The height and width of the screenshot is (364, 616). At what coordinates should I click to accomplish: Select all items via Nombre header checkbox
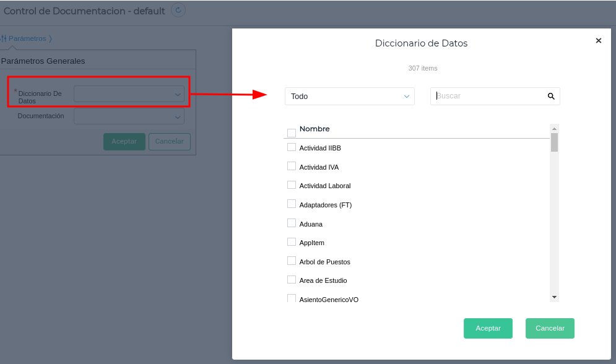pos(292,132)
